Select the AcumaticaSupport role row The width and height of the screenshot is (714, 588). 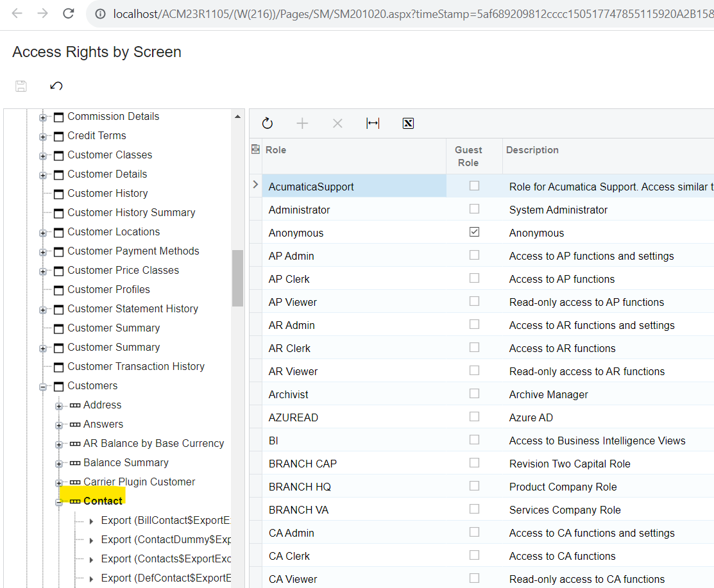354,186
